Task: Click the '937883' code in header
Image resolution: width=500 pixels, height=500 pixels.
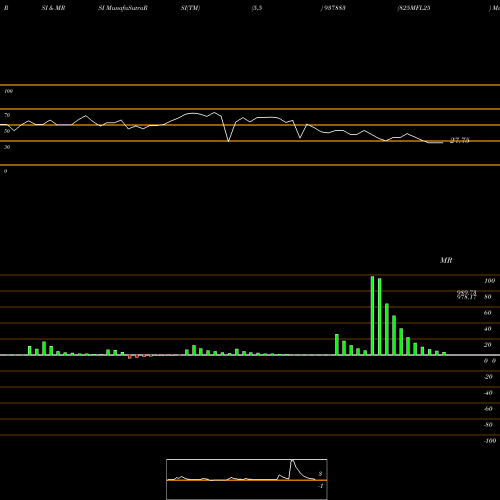Action: click(x=334, y=8)
